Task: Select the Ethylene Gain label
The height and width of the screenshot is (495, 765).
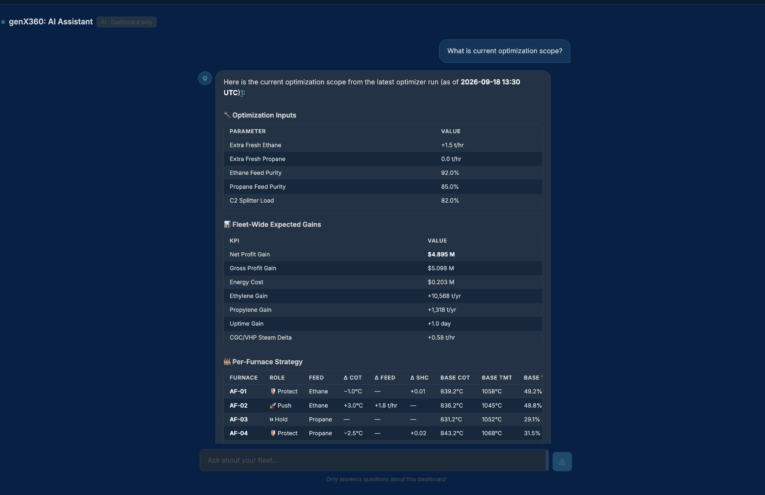Action: coord(248,296)
